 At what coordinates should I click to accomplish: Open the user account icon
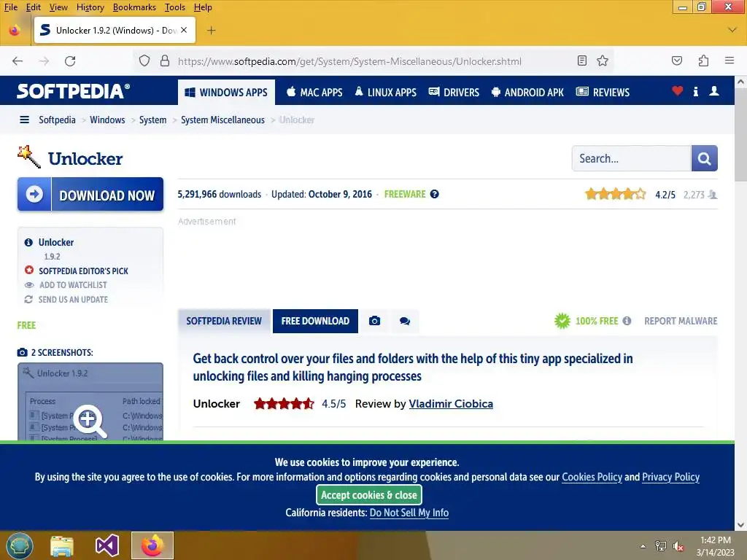(713, 90)
